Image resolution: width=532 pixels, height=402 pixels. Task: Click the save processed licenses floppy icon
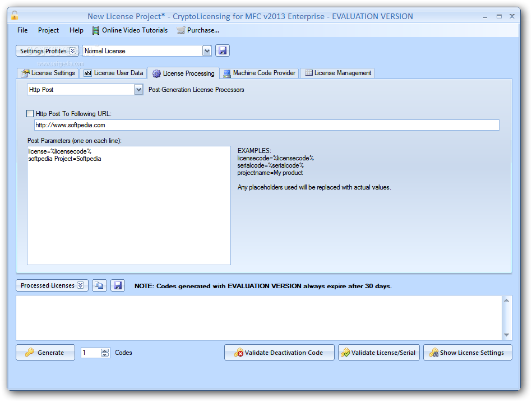[x=118, y=285]
